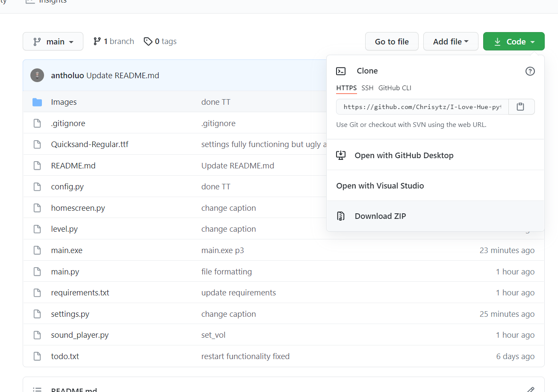Image resolution: width=558 pixels, height=392 pixels.
Task: Open the 'done TT' commit for Images
Action: point(216,102)
